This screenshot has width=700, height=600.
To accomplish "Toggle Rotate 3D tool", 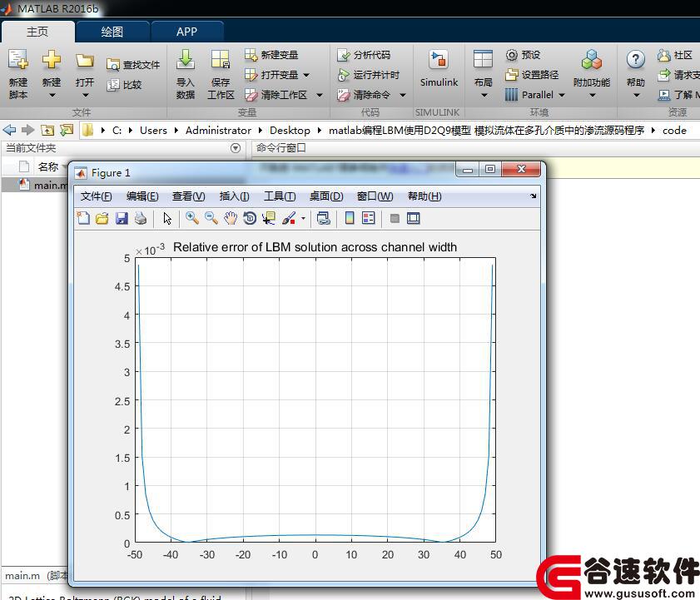I will [x=250, y=218].
